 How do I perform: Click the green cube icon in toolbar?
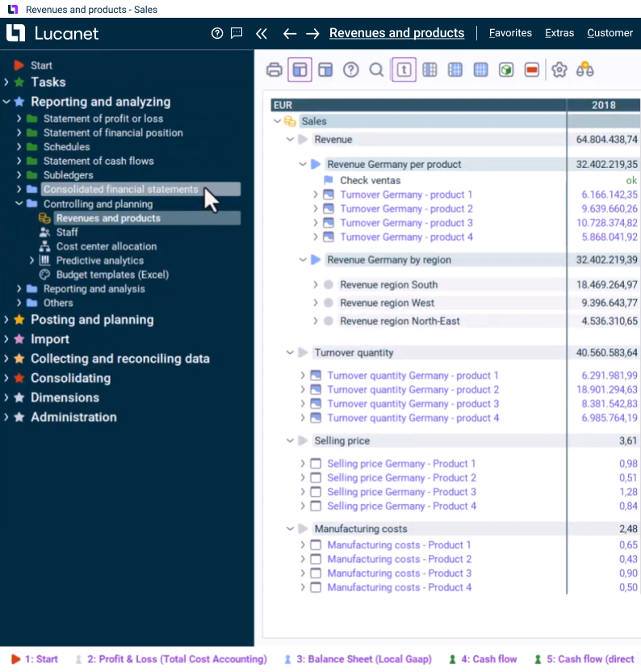505,69
